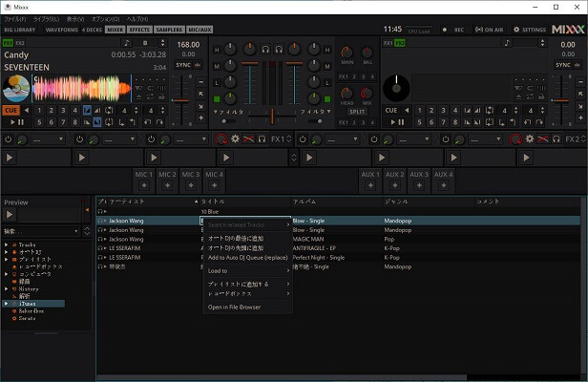
Task: Click the left deck beatloop activate icon
Action: click(x=109, y=111)
